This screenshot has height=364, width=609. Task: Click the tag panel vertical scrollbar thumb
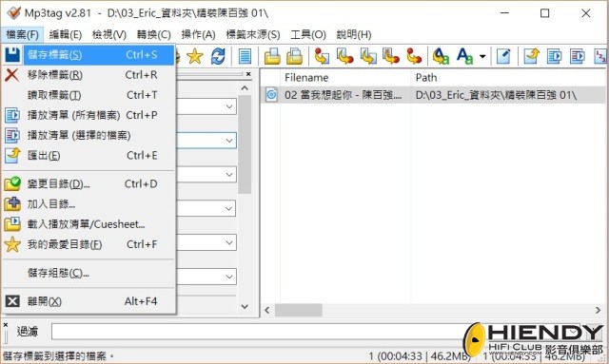click(x=245, y=144)
